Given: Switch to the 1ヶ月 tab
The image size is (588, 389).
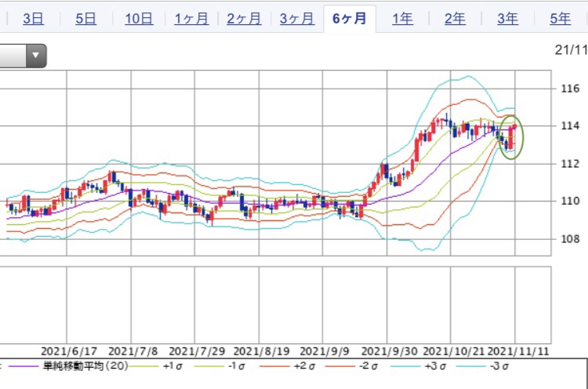Looking at the screenshot, I should 191,18.
